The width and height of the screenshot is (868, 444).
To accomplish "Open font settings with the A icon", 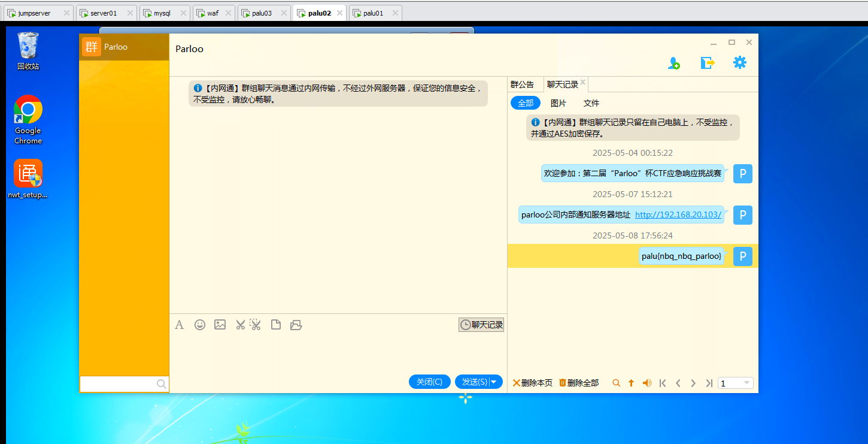I will click(180, 324).
